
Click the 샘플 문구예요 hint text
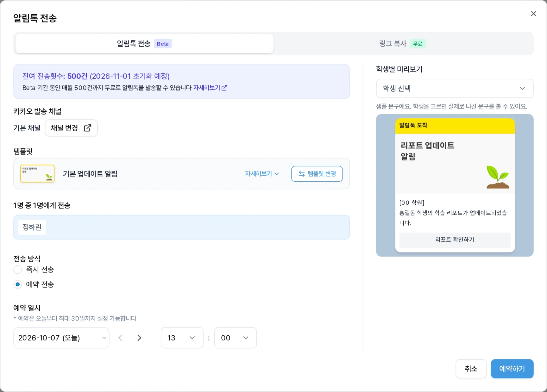click(452, 106)
